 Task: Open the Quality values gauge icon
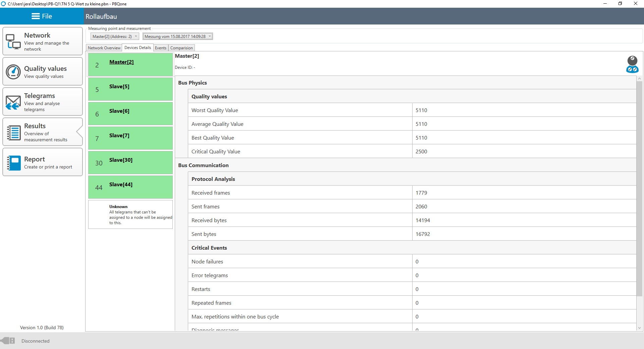tap(13, 72)
